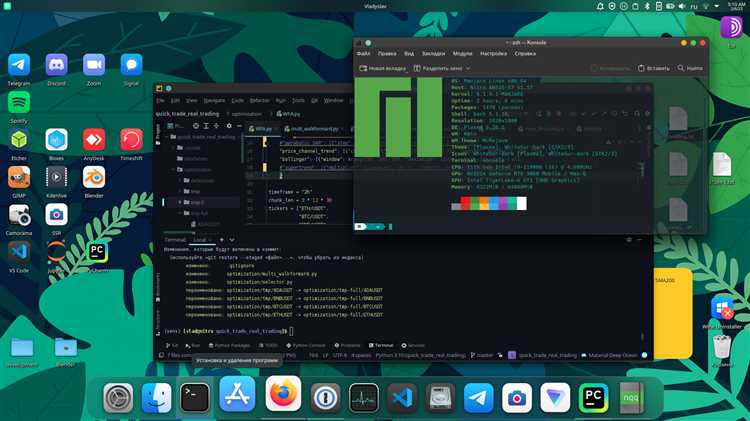The image size is (750, 421).
Task: Launch Telegram from the dock
Action: click(478, 398)
